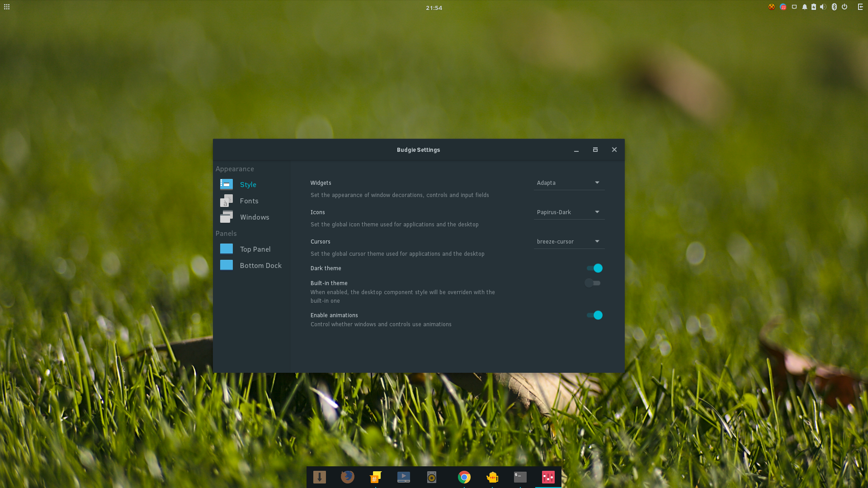Image resolution: width=868 pixels, height=488 pixels.
Task: Open the chat app with the hashtag icon
Action: tap(376, 477)
